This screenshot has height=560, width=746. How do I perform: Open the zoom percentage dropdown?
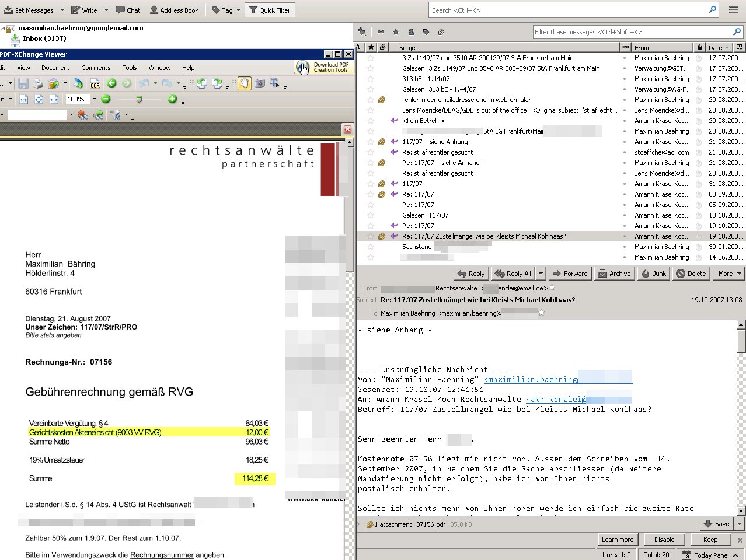(x=95, y=99)
